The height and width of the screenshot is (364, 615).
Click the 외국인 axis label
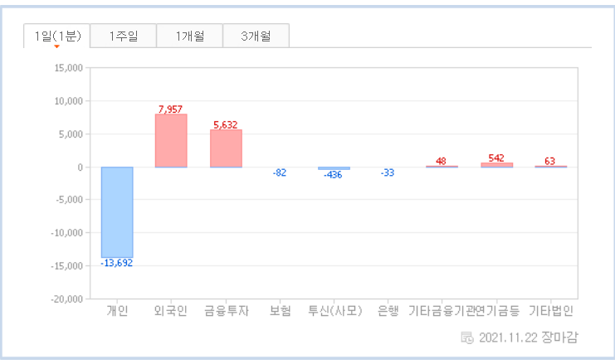point(171,311)
